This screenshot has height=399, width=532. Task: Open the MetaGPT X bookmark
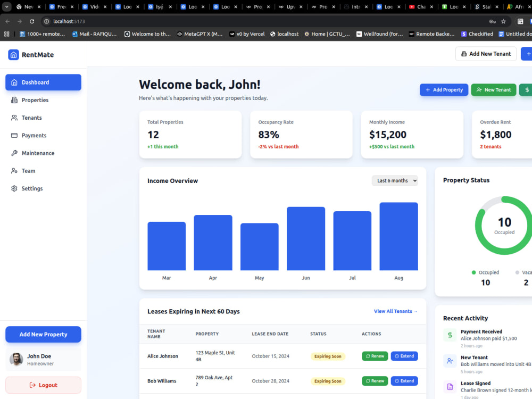(200, 34)
